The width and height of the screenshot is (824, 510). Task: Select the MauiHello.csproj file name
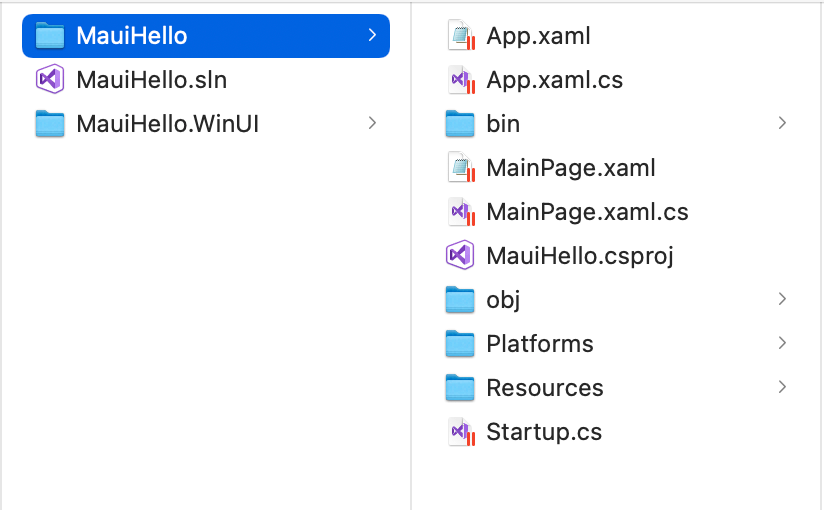[x=580, y=256]
